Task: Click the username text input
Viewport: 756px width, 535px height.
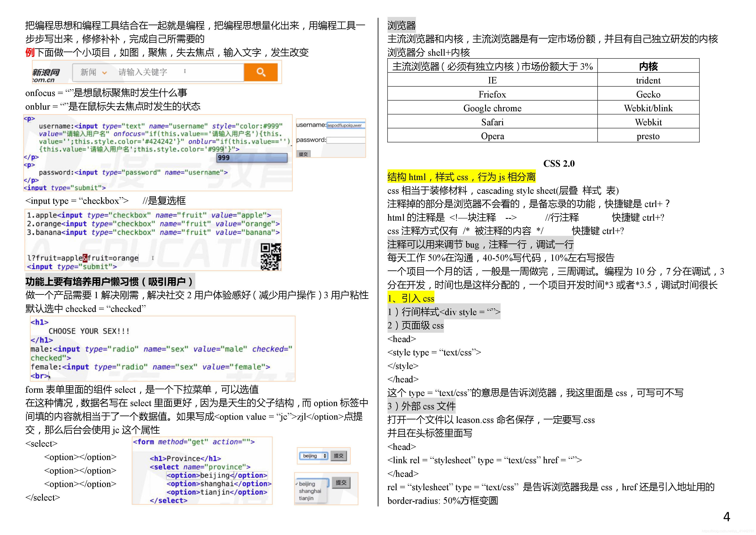Action: (x=346, y=125)
